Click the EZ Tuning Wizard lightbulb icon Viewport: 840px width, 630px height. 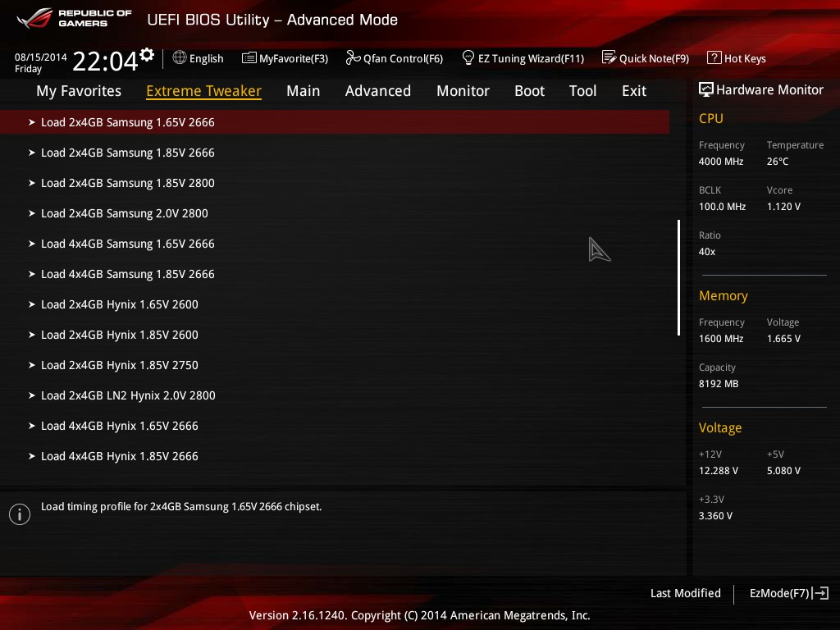click(x=468, y=57)
